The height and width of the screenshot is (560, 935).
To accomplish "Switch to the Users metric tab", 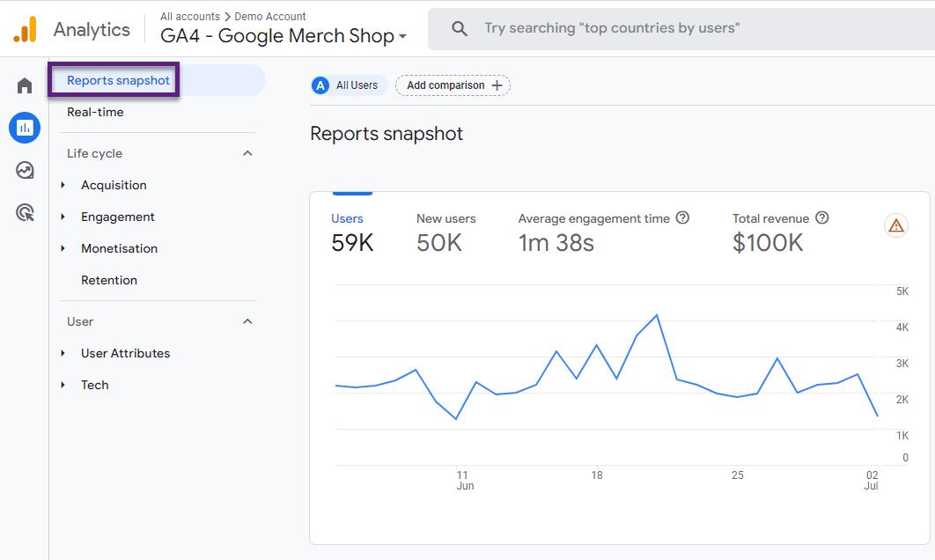I will click(x=351, y=218).
